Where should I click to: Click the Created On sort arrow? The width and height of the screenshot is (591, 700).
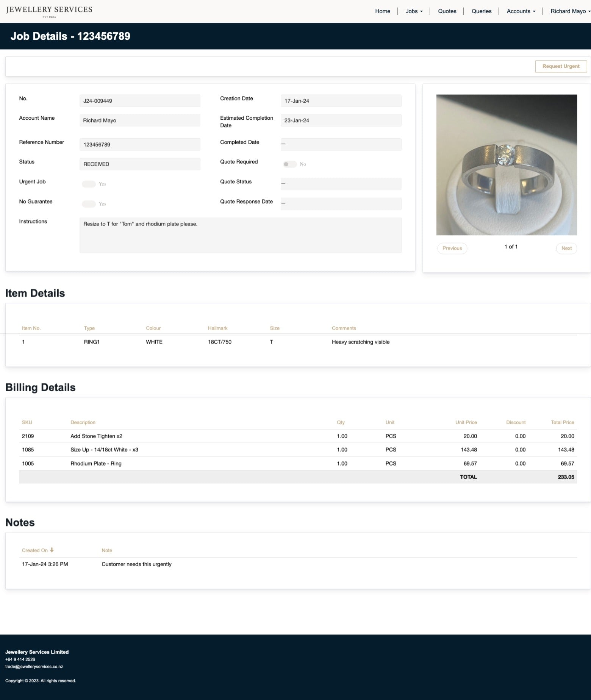coord(52,550)
